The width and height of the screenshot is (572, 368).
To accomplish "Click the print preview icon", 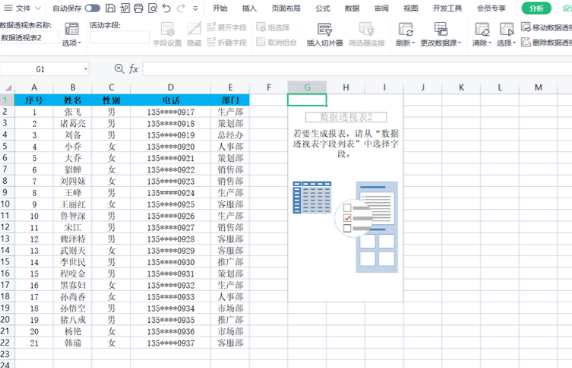I will tap(152, 8).
